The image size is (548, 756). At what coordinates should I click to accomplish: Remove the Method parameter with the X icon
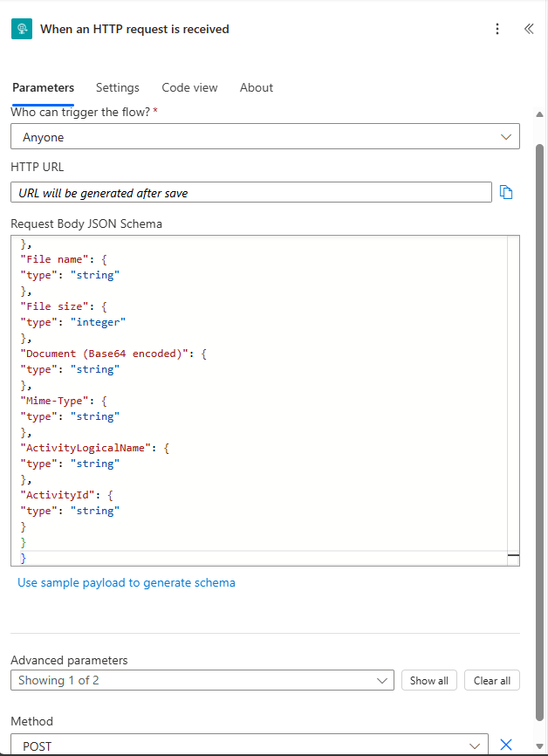tap(505, 745)
